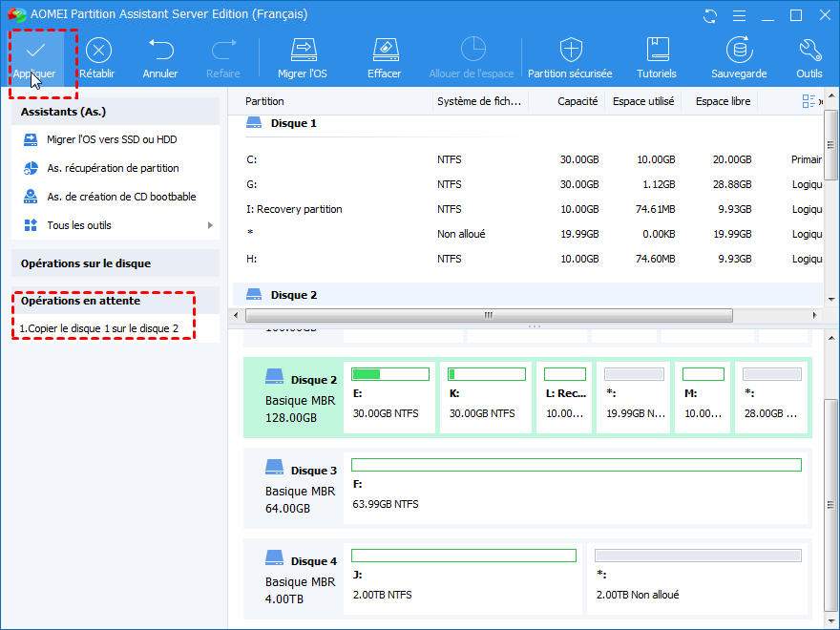
Task: Toggle the partition list view icon
Action: [808, 101]
